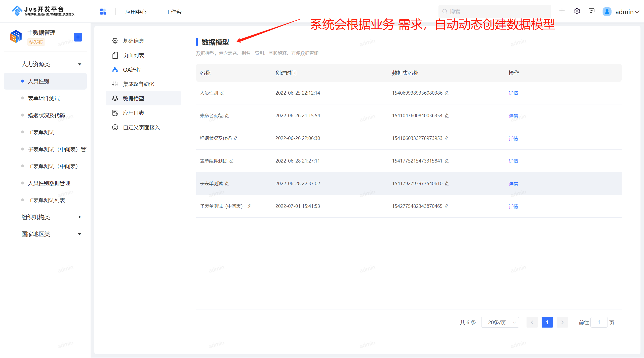Edit dataset name 1541047600840036354
This screenshot has height=358, width=644.
click(447, 116)
